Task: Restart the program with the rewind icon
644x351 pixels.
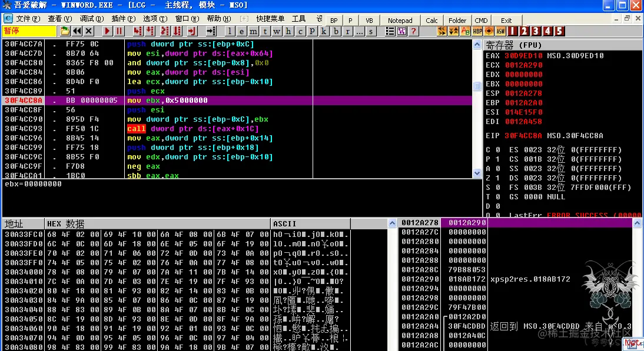Action: coord(77,31)
